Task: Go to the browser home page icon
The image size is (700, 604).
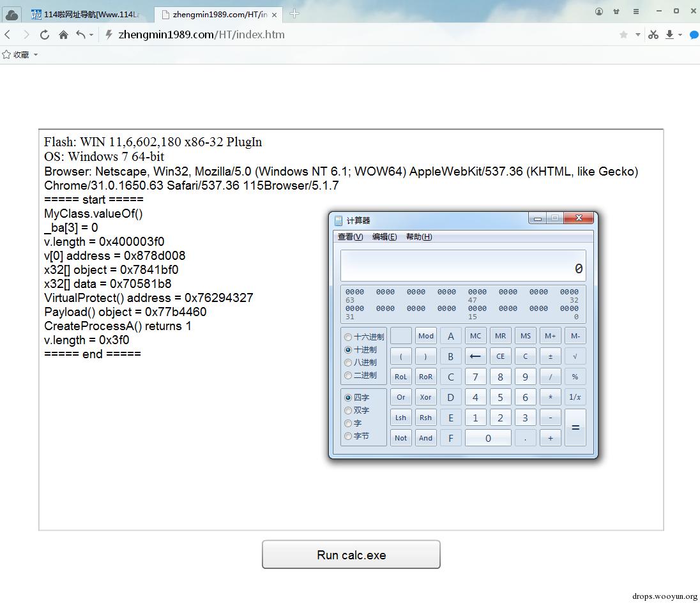Action: pyautogui.click(x=63, y=35)
